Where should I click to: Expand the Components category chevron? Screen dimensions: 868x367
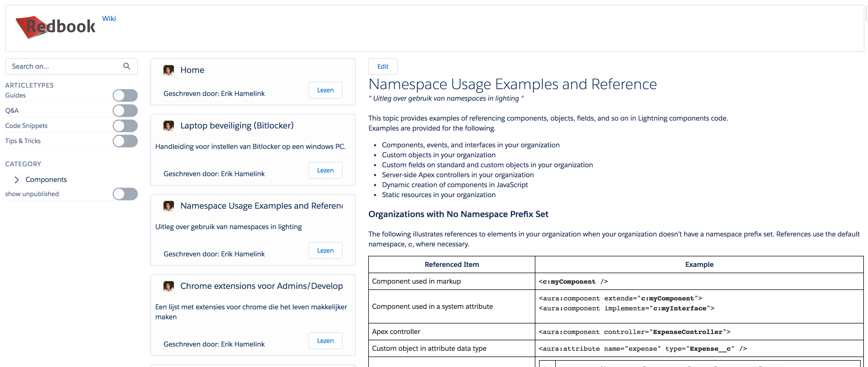[17, 180]
